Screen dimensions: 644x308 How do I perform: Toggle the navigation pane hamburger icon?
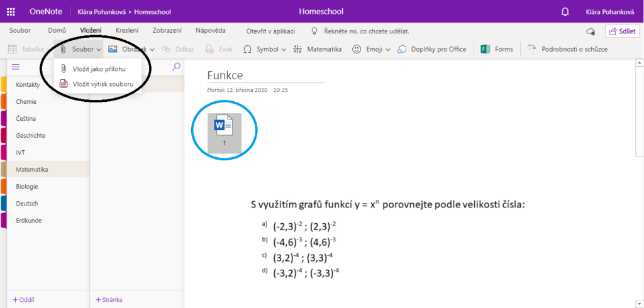click(x=16, y=67)
